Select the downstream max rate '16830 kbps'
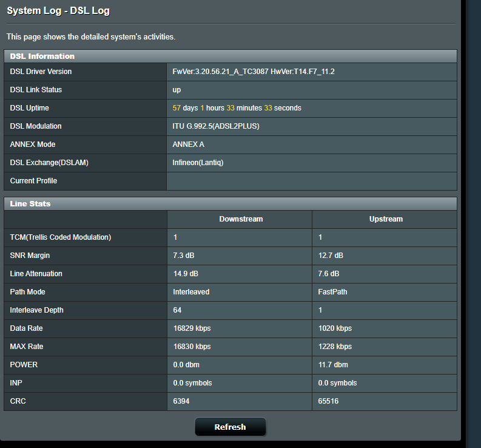 [192, 347]
